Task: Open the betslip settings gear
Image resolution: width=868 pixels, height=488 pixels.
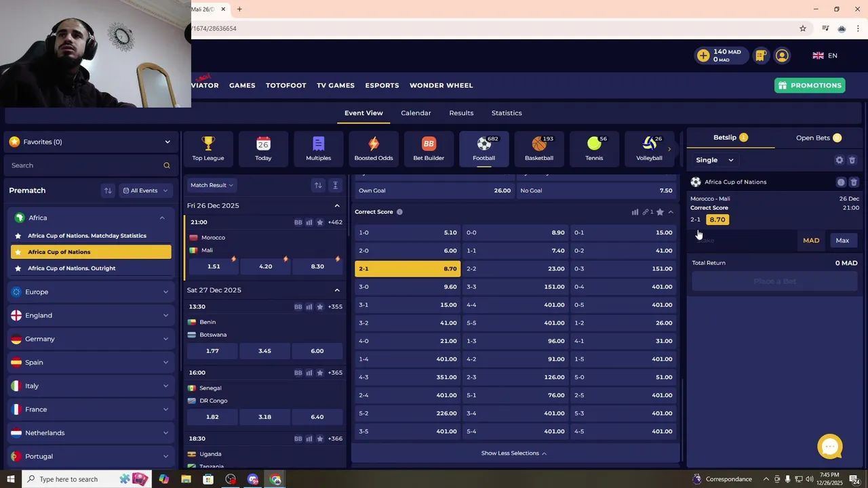Action: click(x=840, y=160)
